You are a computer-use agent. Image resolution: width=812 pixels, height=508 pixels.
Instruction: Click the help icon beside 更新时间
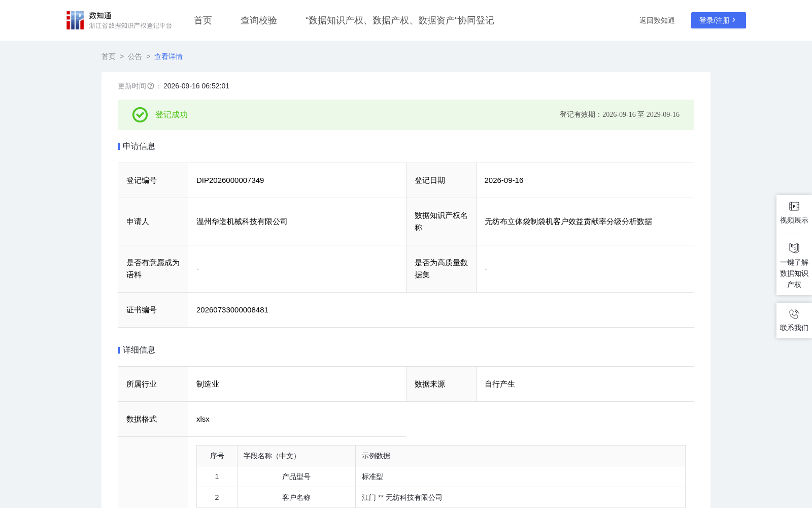coord(151,86)
